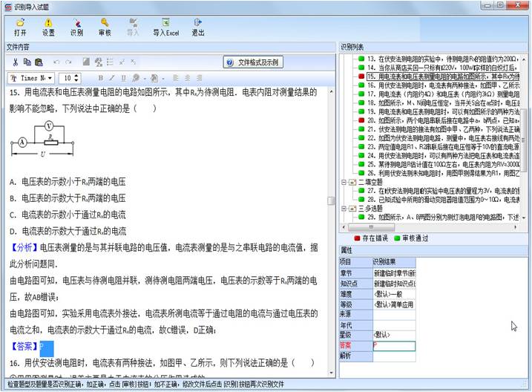Click the 星级 value cell
The image size is (532, 392).
coord(394,335)
